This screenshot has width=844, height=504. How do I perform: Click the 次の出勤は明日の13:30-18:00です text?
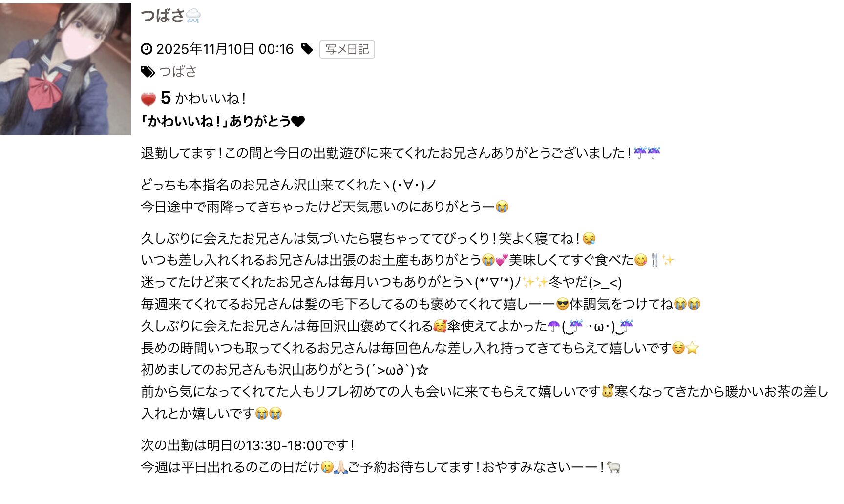click(x=248, y=445)
